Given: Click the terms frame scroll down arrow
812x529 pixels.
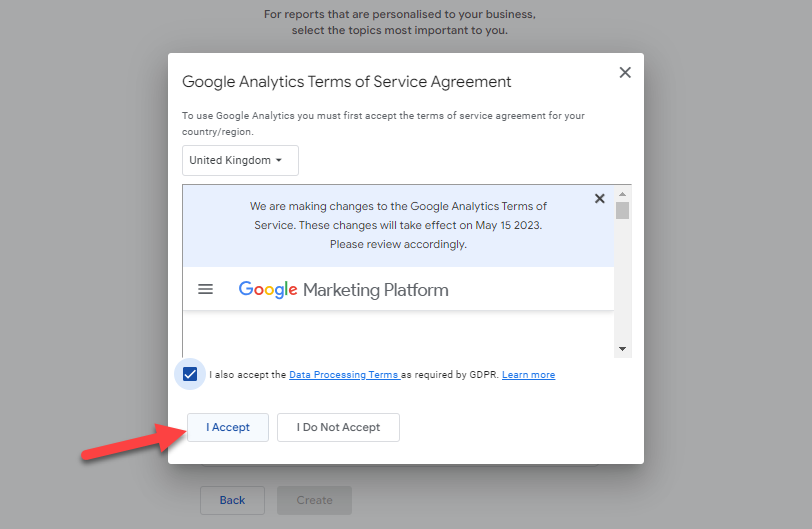Looking at the screenshot, I should tap(622, 349).
